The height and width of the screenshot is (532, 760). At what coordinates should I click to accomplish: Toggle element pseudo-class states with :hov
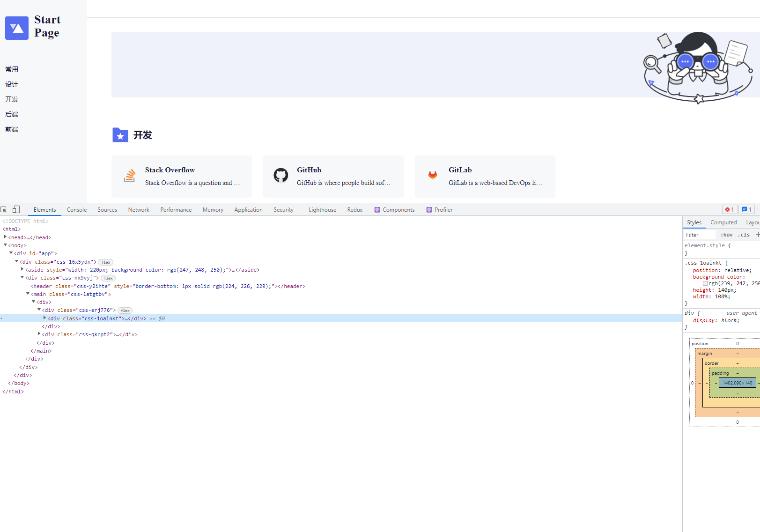726,234
